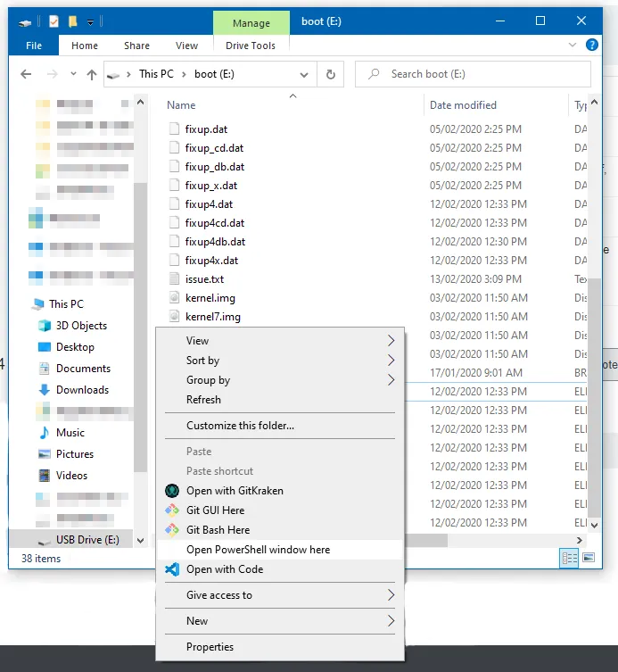The image size is (618, 672).
Task: Switch to the Home ribbon tab
Action: click(85, 46)
